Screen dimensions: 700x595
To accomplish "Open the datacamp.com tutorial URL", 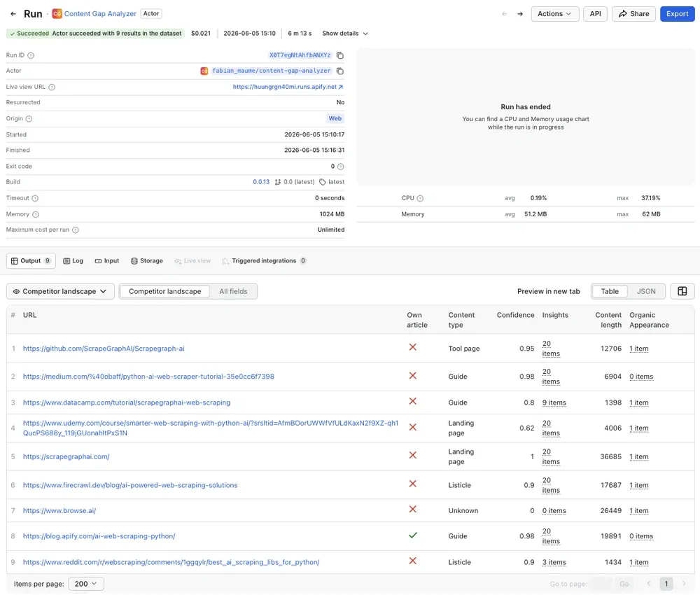I will (127, 402).
